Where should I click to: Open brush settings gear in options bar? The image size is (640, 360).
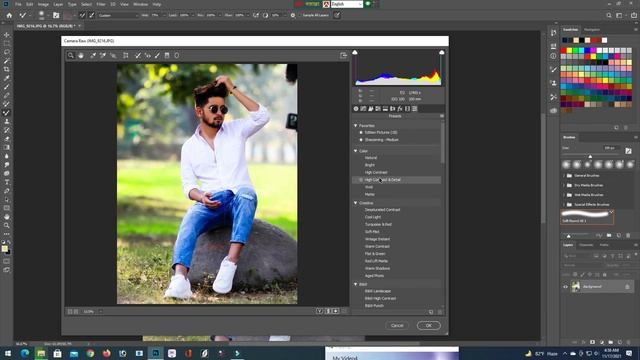coord(293,15)
